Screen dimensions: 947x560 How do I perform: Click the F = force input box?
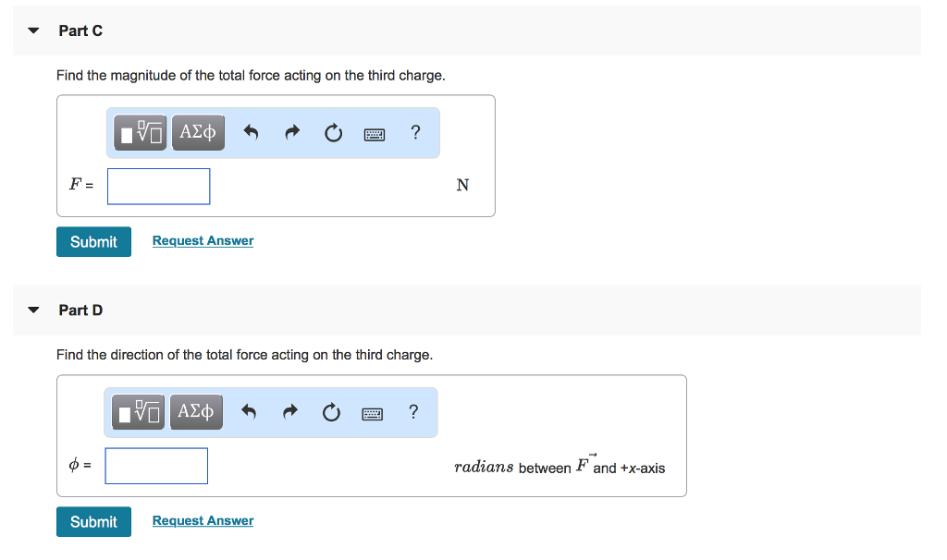click(159, 187)
